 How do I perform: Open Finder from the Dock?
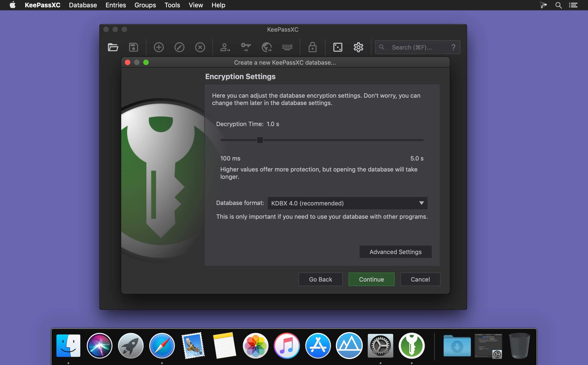pyautogui.click(x=68, y=346)
